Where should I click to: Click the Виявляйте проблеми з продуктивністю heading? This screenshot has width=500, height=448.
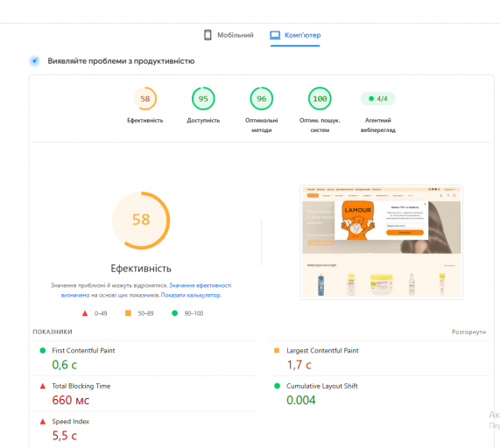121,61
